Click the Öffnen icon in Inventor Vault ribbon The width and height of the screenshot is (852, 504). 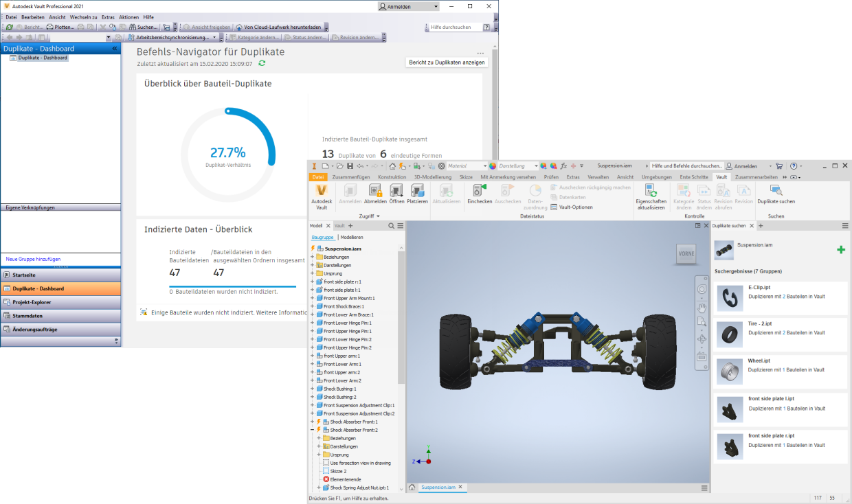coord(397,191)
